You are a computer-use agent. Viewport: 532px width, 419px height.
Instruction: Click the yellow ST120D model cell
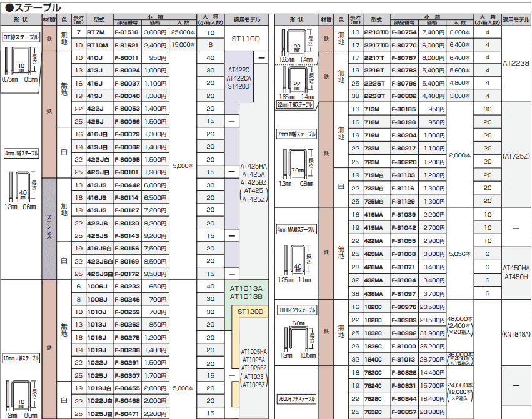click(251, 311)
